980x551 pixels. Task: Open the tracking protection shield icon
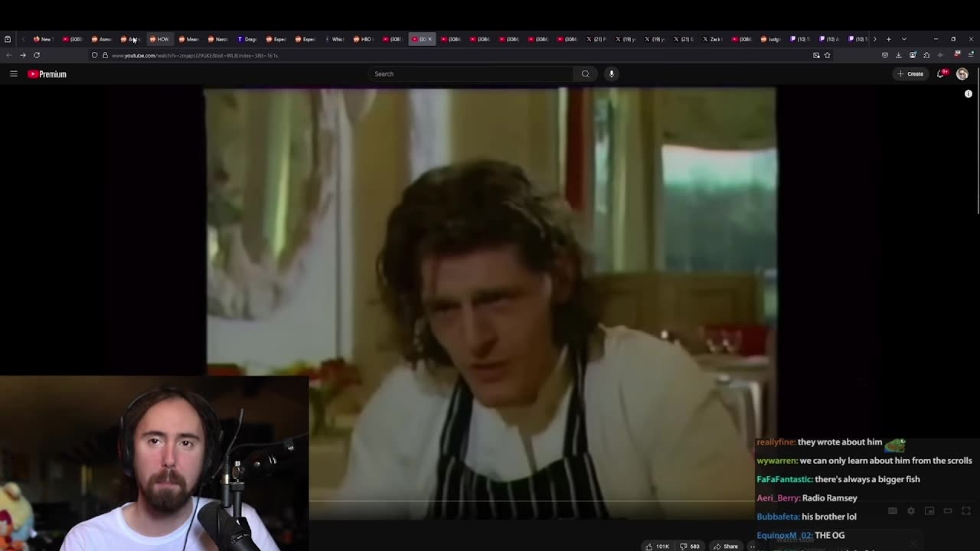pos(95,55)
